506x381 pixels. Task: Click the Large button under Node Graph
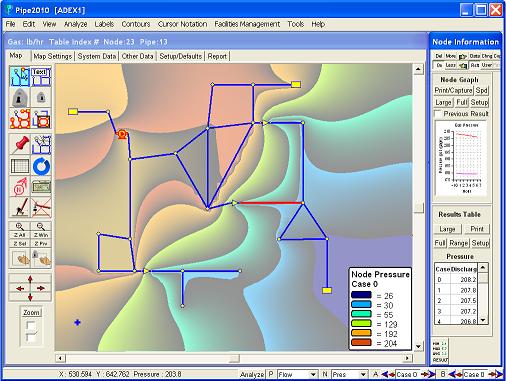click(443, 102)
